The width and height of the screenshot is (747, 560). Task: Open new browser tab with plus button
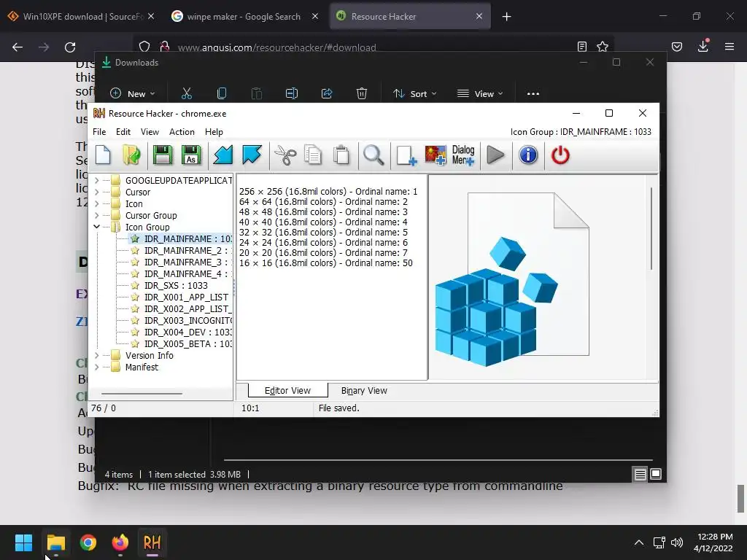pos(506,17)
